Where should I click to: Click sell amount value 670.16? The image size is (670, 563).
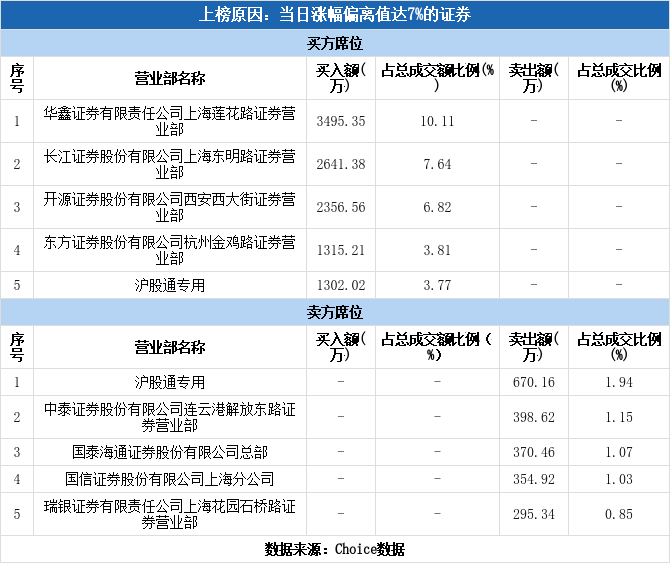pos(534,382)
